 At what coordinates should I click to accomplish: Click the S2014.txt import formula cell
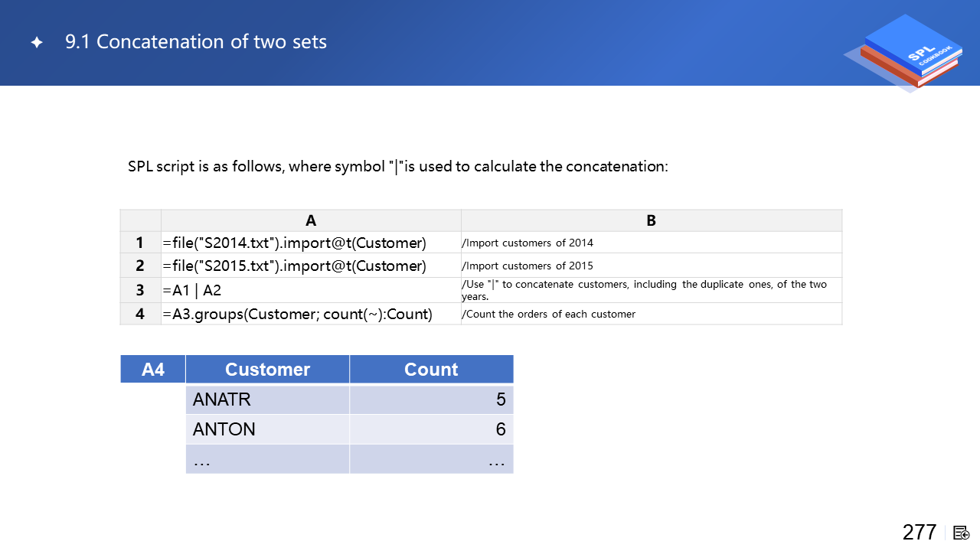(294, 243)
